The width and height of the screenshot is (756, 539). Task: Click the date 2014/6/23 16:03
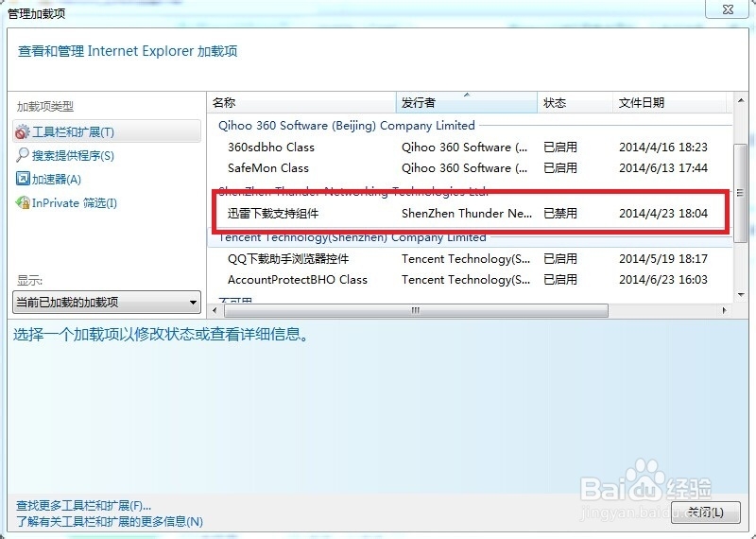[x=663, y=280]
